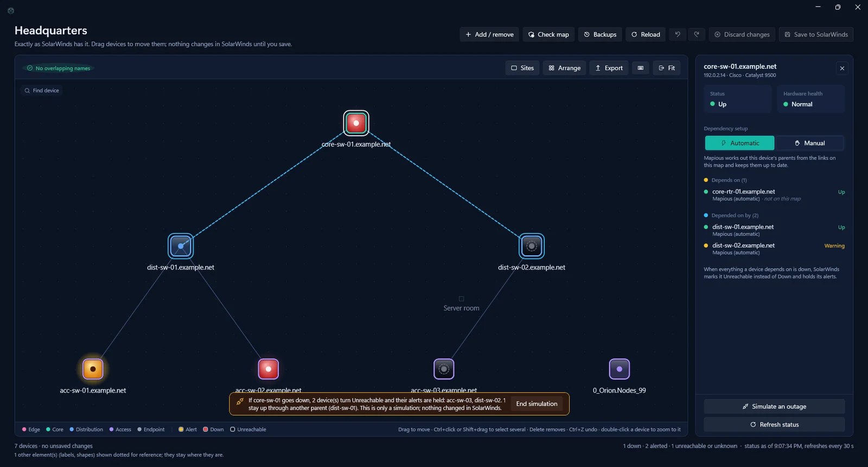
Task: Click Simulate an outage
Action: point(774,406)
